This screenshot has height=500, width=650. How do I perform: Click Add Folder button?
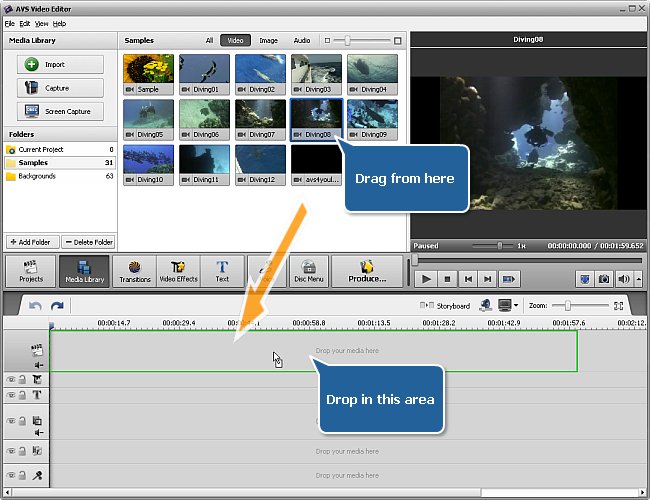coord(32,242)
